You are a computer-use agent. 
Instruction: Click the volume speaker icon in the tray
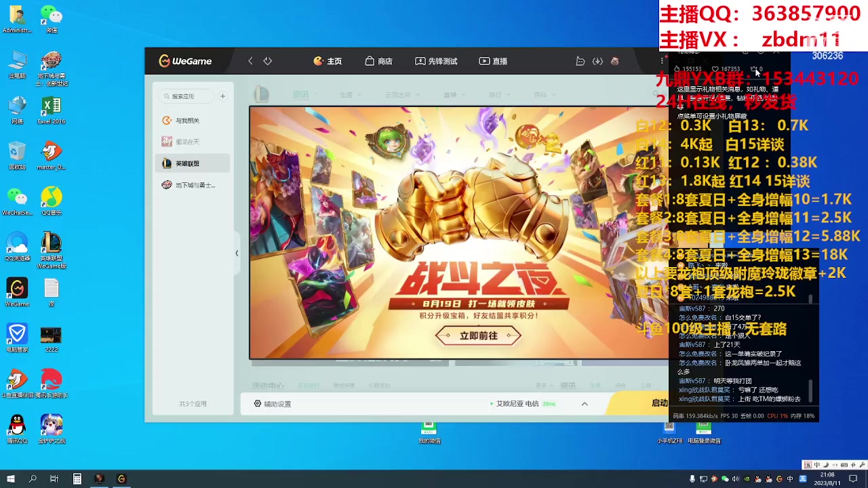click(735, 479)
